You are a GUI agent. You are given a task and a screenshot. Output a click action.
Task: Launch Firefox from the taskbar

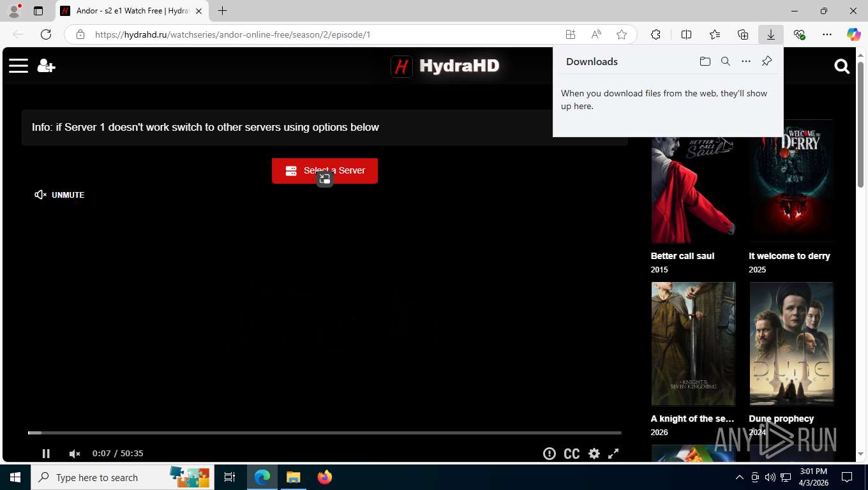coord(325,477)
